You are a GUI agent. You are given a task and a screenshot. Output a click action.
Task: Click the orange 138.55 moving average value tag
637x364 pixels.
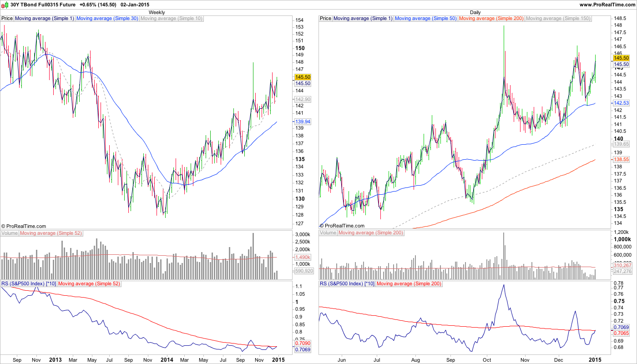(621, 160)
